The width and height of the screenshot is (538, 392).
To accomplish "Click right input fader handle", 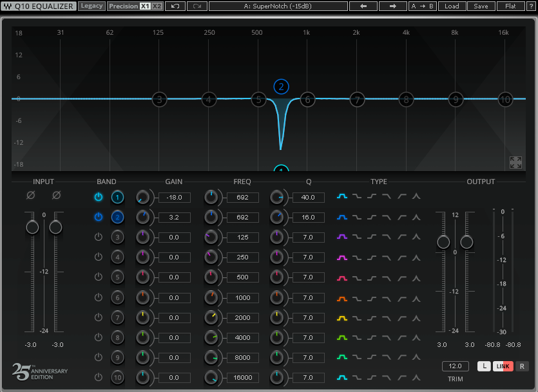I will pyautogui.click(x=55, y=227).
